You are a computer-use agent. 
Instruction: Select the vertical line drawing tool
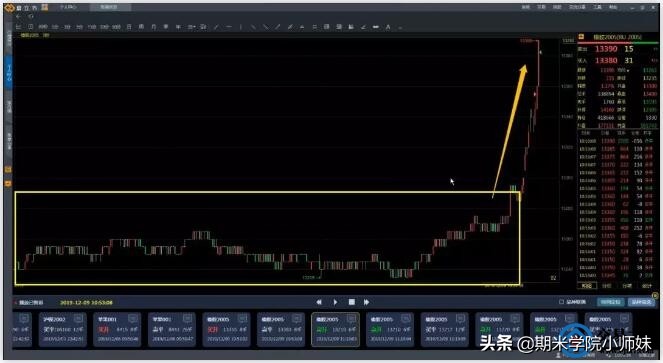pos(241,27)
